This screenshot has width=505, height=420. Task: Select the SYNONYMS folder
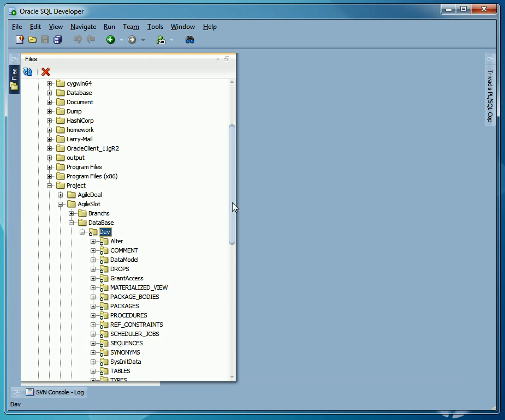point(125,352)
